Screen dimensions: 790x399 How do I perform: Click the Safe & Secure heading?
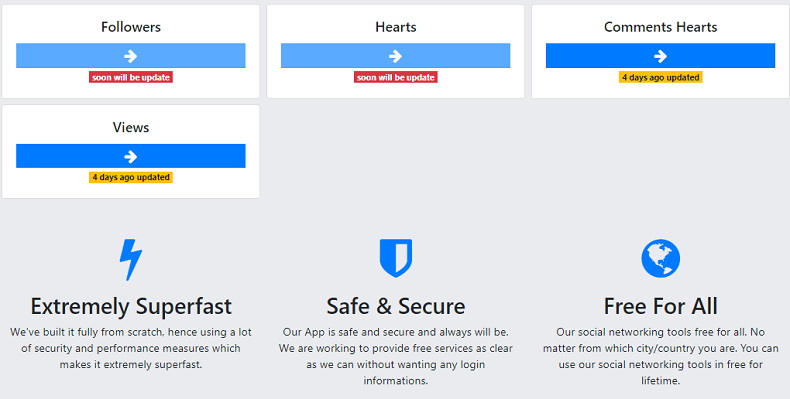[x=396, y=306]
